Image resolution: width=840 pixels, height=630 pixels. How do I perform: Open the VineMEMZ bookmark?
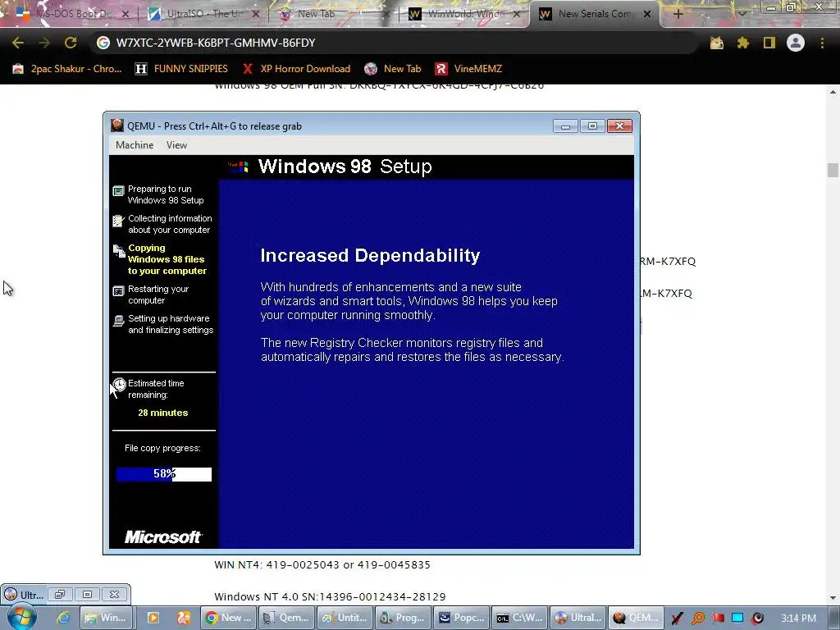tap(468, 69)
